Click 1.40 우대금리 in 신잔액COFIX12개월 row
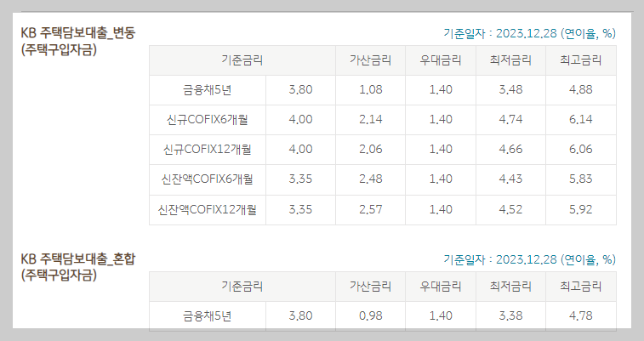Image resolution: width=644 pixels, height=341 pixels. pos(441,209)
